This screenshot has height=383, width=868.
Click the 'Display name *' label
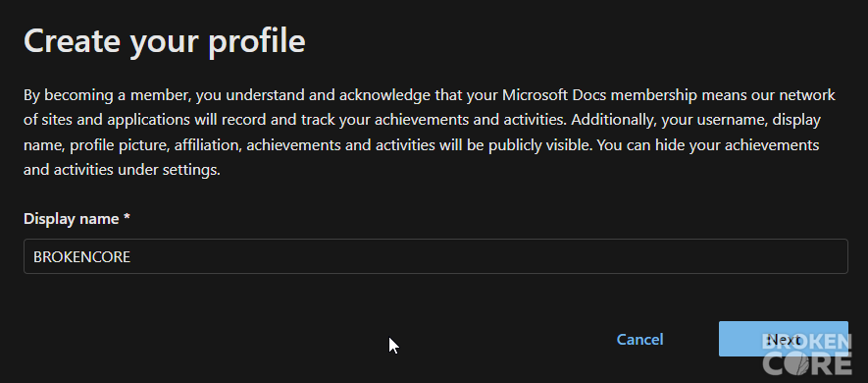pyautogui.click(x=77, y=219)
